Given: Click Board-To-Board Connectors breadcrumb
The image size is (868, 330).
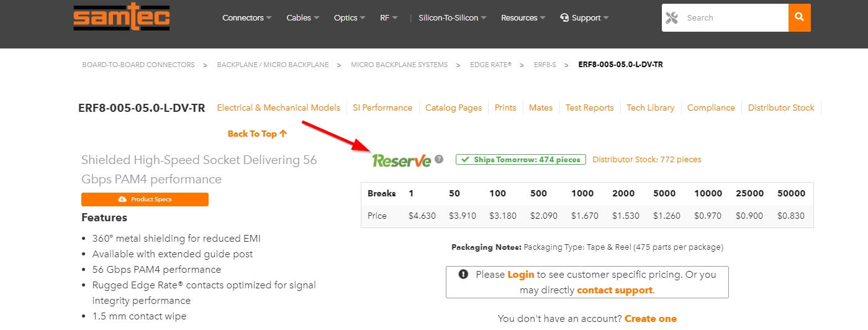Looking at the screenshot, I should (x=138, y=65).
